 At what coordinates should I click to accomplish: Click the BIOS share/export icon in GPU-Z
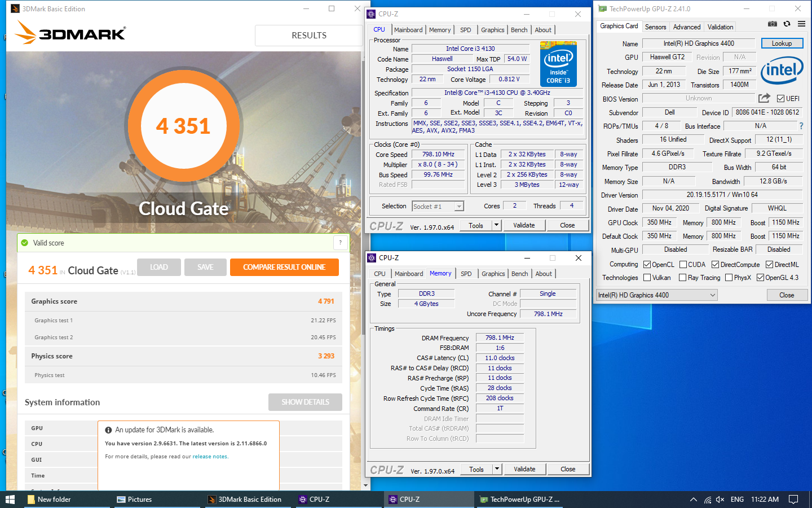point(764,98)
